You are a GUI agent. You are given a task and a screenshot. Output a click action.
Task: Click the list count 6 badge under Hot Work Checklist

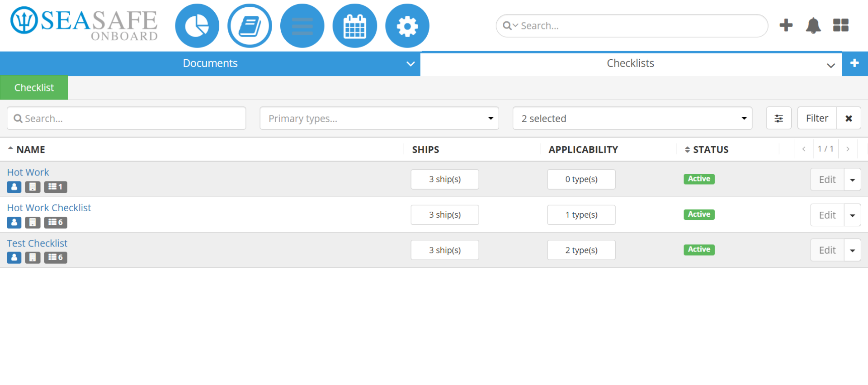pos(56,222)
